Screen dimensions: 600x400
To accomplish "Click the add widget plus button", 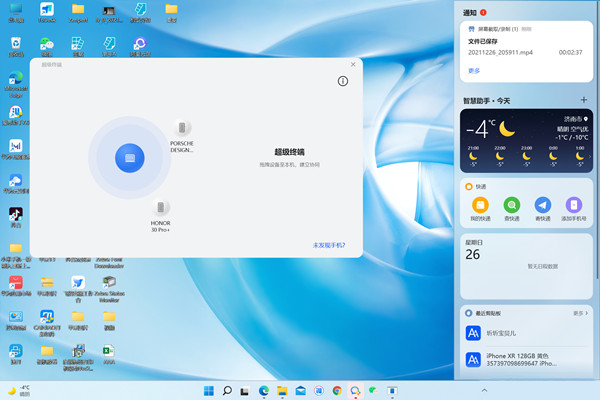I will (583, 100).
